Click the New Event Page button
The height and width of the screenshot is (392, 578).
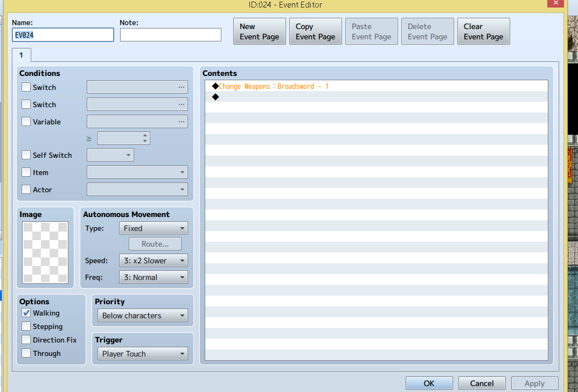click(260, 31)
